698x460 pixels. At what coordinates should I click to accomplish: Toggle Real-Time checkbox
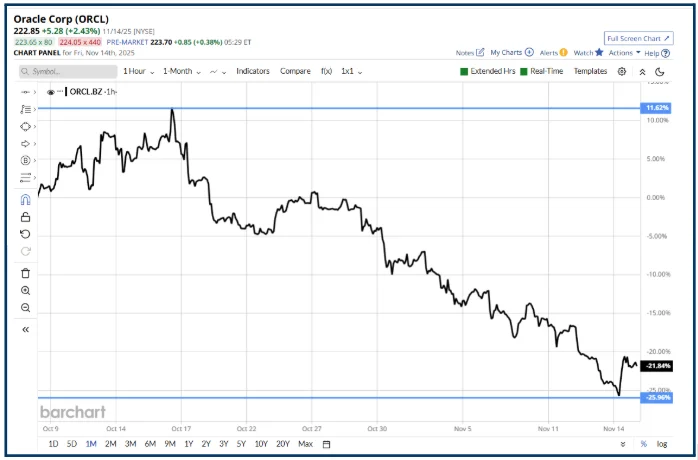tap(524, 72)
